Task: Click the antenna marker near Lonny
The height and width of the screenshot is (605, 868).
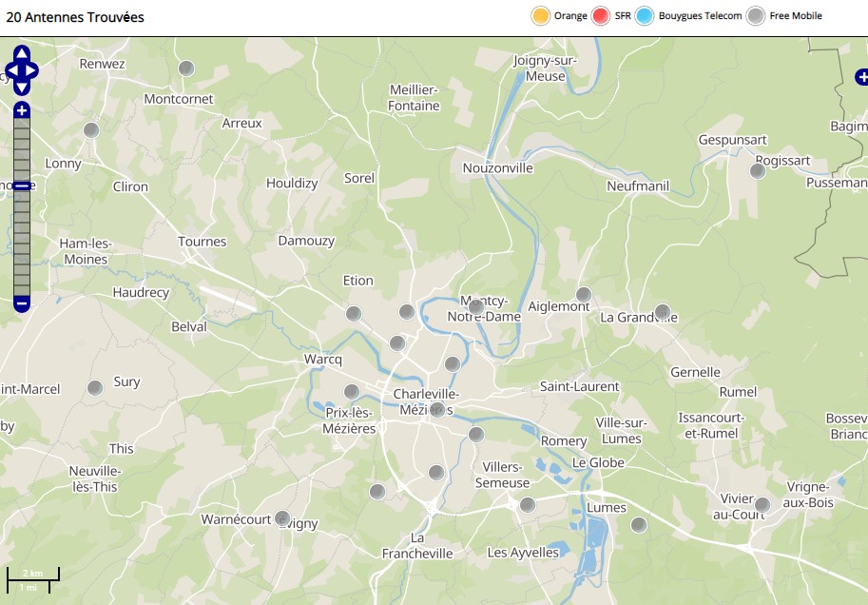Action: (x=91, y=130)
